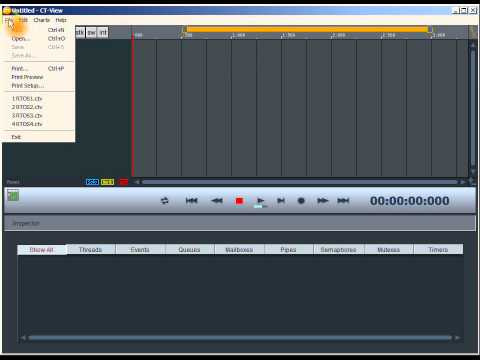
Task: Click the blue legend badge
Action: coord(92,182)
